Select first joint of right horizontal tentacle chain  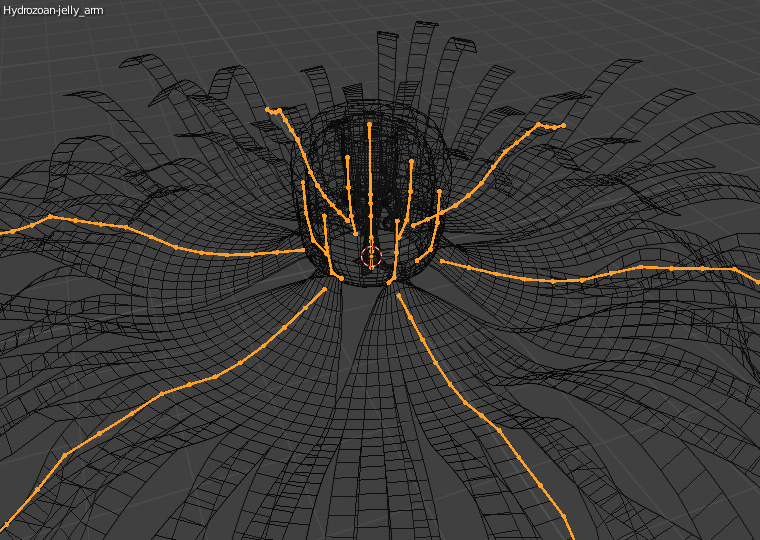(x=442, y=261)
